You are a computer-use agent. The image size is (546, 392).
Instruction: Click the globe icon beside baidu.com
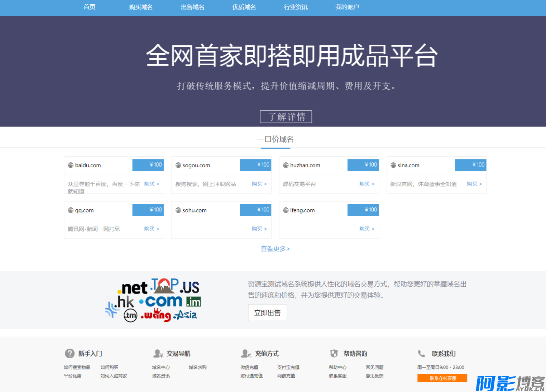(x=71, y=165)
